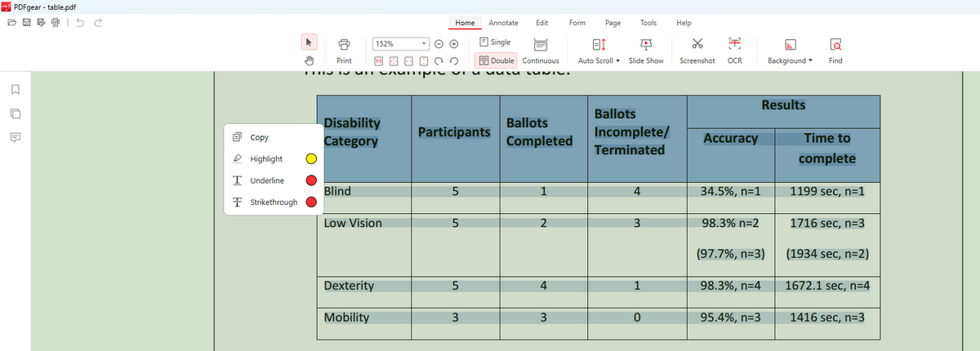Choose Strikethrough in the context menu

[274, 202]
